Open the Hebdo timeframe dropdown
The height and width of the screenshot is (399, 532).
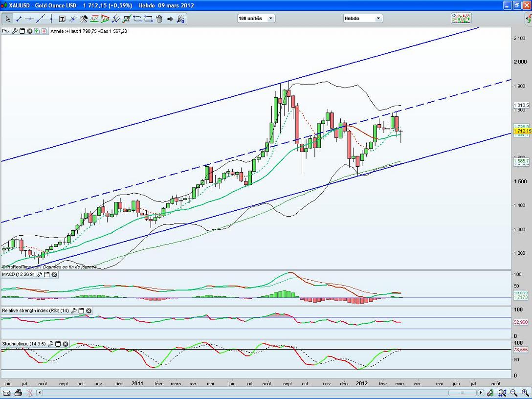[x=363, y=19]
